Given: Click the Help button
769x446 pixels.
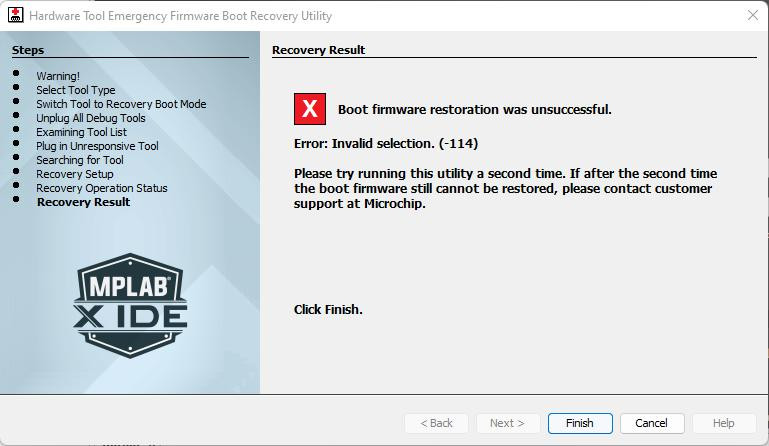Looking at the screenshot, I should [723, 423].
